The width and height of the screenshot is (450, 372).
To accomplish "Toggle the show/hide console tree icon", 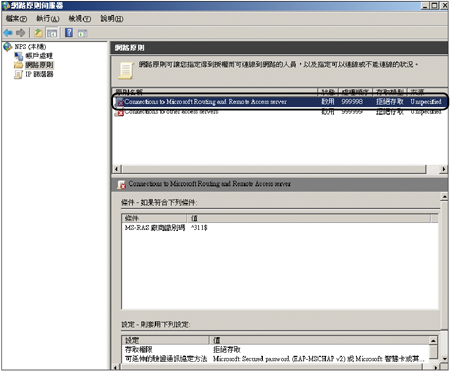I will point(52,33).
